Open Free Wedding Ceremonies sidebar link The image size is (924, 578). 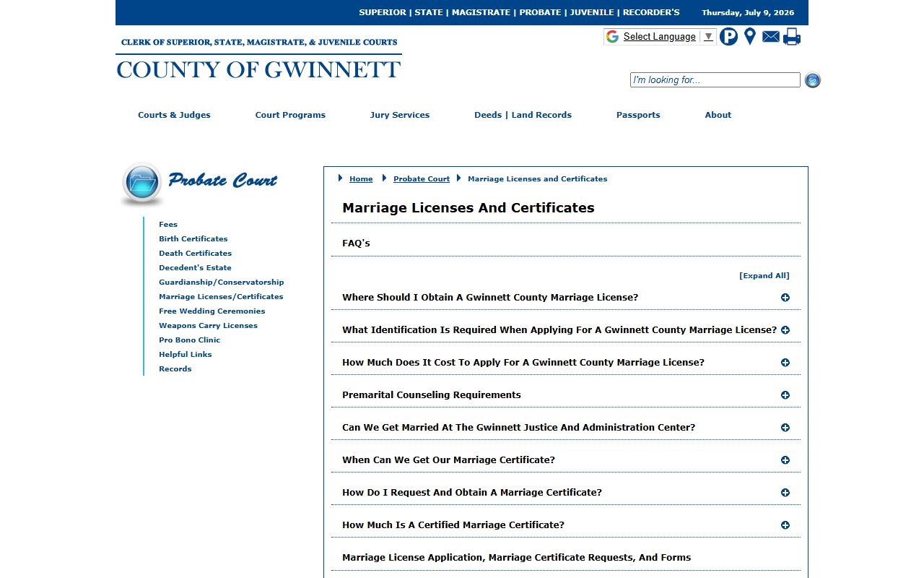point(212,311)
